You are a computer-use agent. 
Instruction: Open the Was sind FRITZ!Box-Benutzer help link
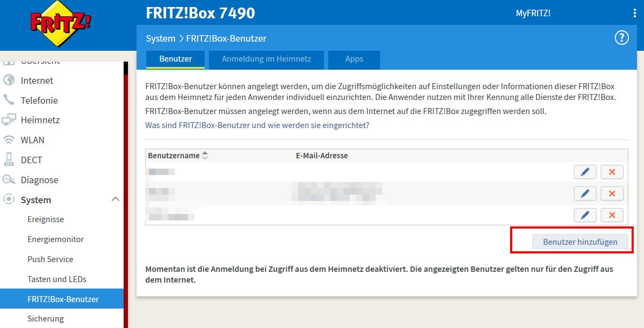click(257, 125)
